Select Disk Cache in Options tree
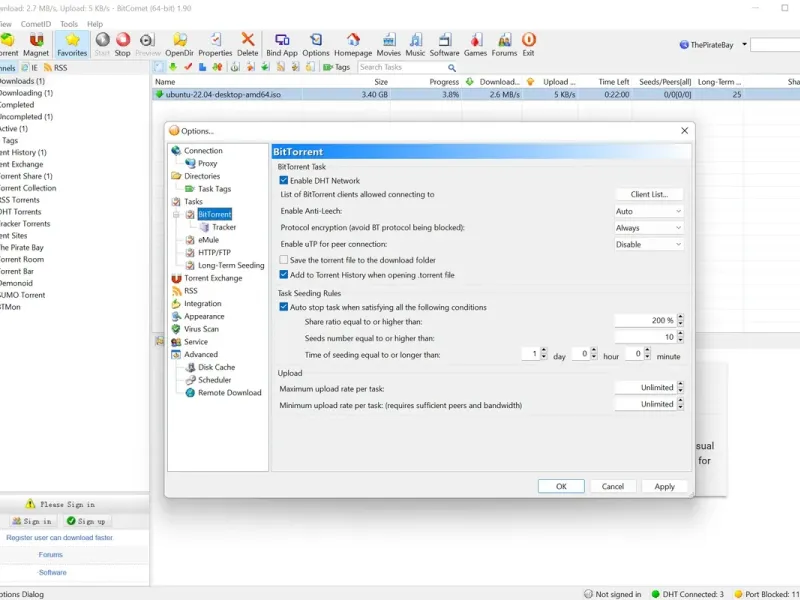The height and width of the screenshot is (600, 800). point(216,367)
